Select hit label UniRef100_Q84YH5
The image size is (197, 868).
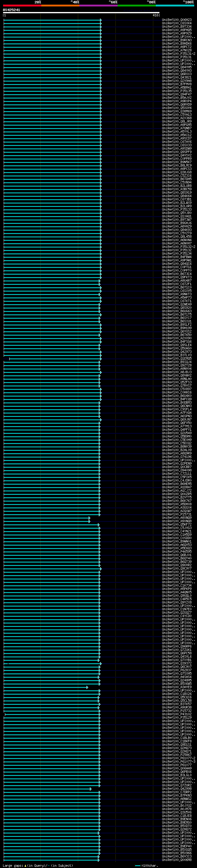(x=177, y=67)
